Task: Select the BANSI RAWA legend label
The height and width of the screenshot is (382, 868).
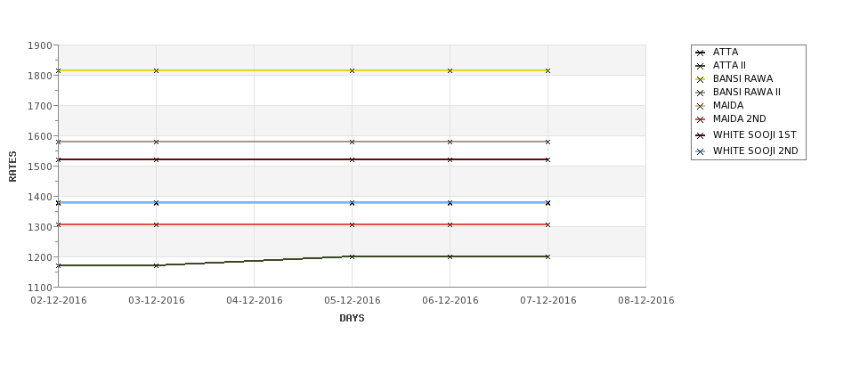Action: tap(742, 78)
